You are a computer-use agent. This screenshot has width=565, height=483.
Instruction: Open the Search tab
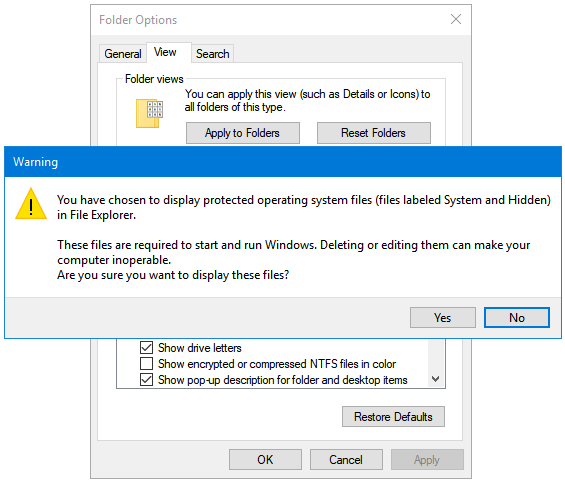tap(213, 54)
